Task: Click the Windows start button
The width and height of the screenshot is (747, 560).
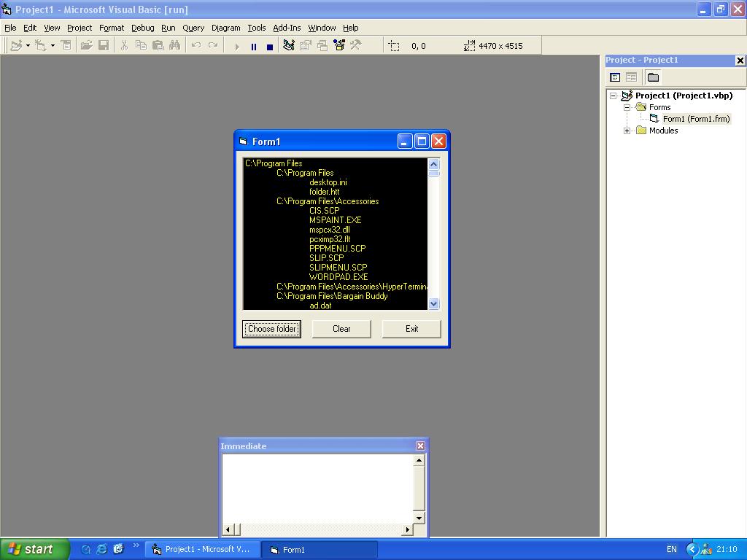Action: (x=34, y=549)
